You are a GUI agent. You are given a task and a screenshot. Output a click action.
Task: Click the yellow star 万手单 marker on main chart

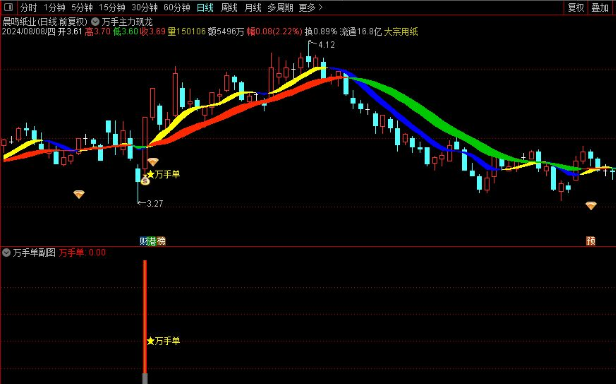click(163, 174)
